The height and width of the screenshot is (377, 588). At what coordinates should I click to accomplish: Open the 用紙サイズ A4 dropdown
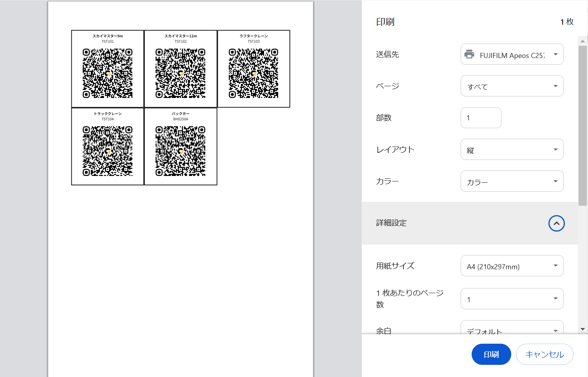[512, 266]
